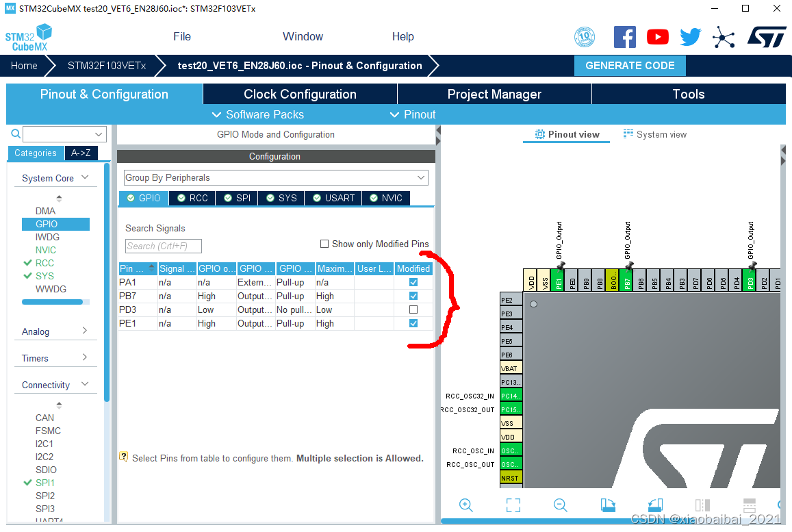Click the ST logo icon
Screen dimensions: 792x532
click(767, 37)
